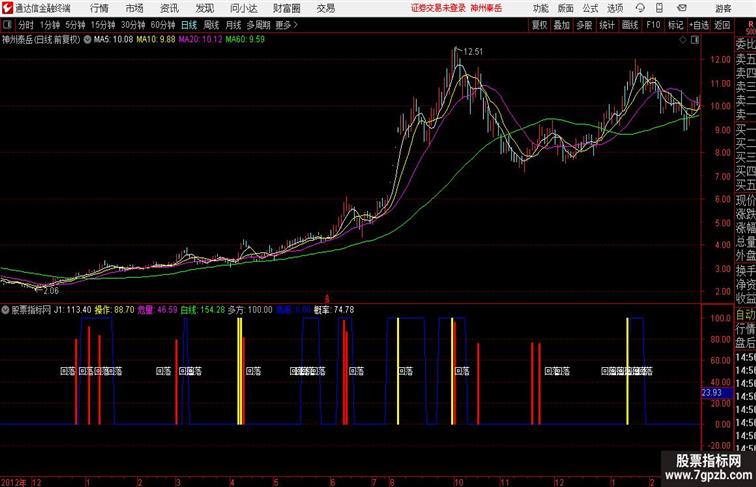The image size is (756, 487).
Task: Click the mobile phone icon
Action: (659, 8)
